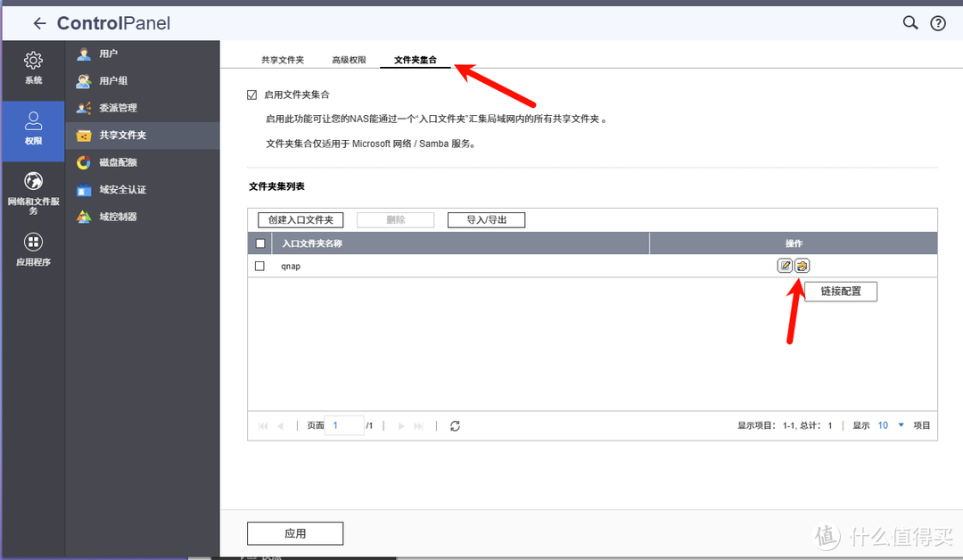Click the page number input field
Screen dimensions: 963x560
pyautogui.click(x=344, y=425)
